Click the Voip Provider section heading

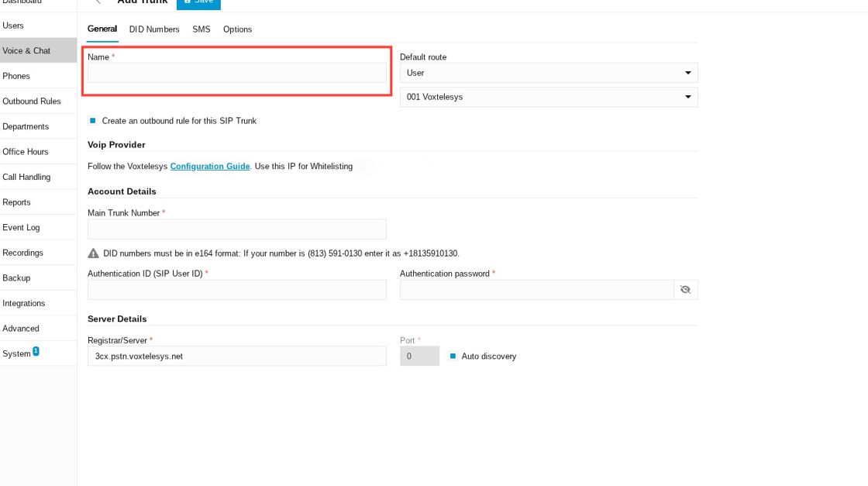pyautogui.click(x=116, y=144)
